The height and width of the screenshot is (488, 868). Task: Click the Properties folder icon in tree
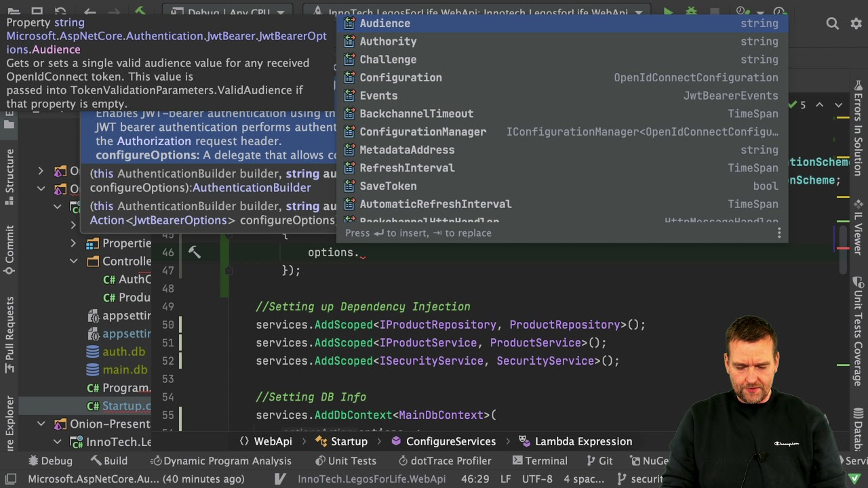(x=93, y=243)
